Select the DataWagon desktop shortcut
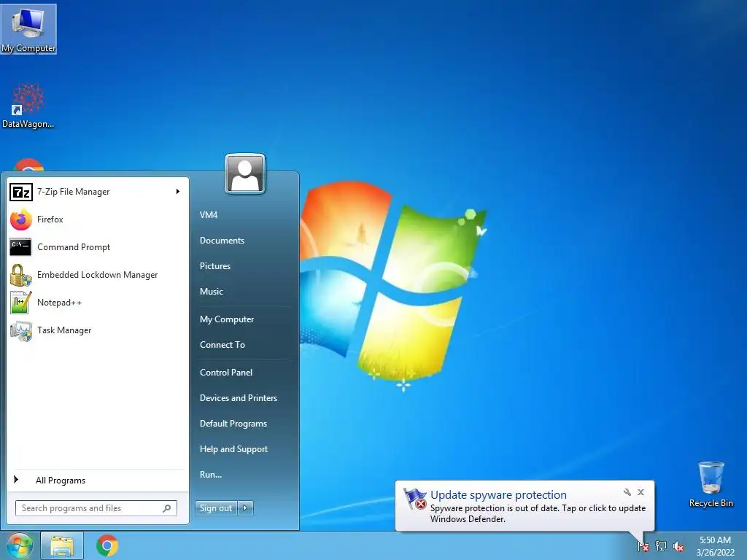The height and width of the screenshot is (560, 747). pyautogui.click(x=28, y=106)
